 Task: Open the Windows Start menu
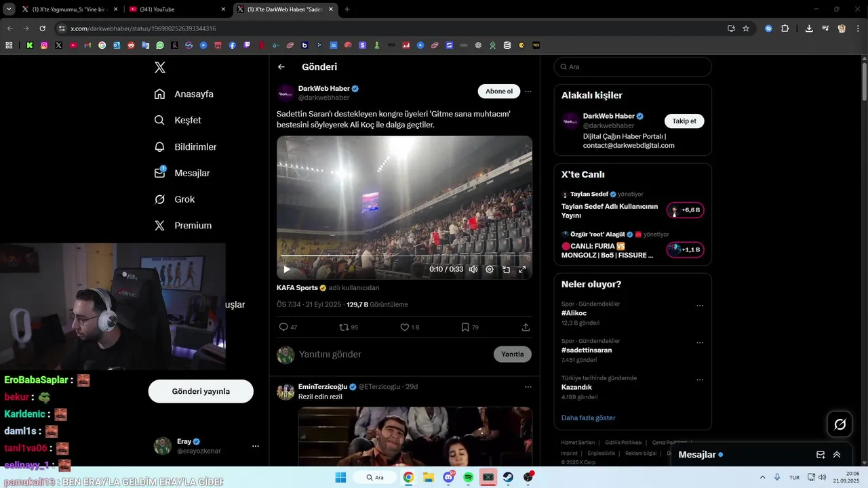point(340,477)
